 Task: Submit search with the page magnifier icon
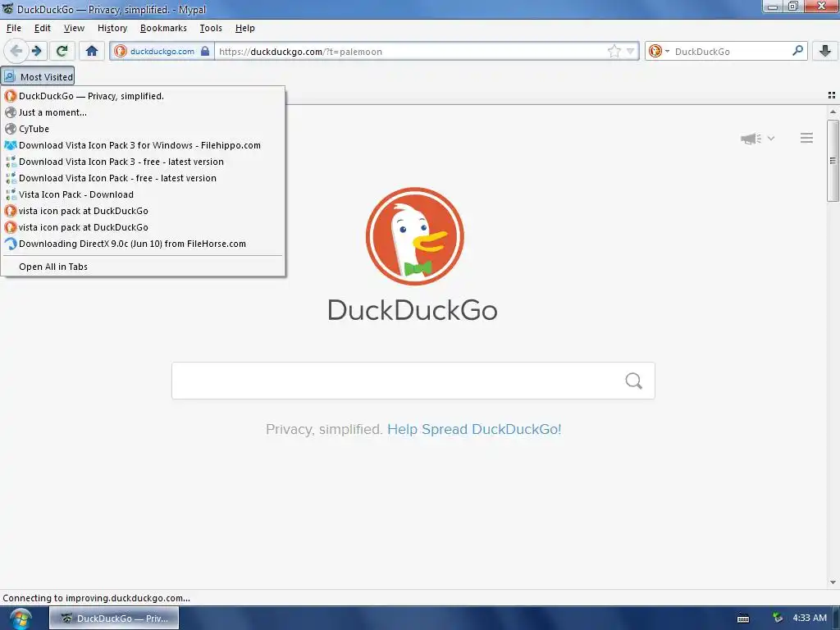pyautogui.click(x=634, y=381)
